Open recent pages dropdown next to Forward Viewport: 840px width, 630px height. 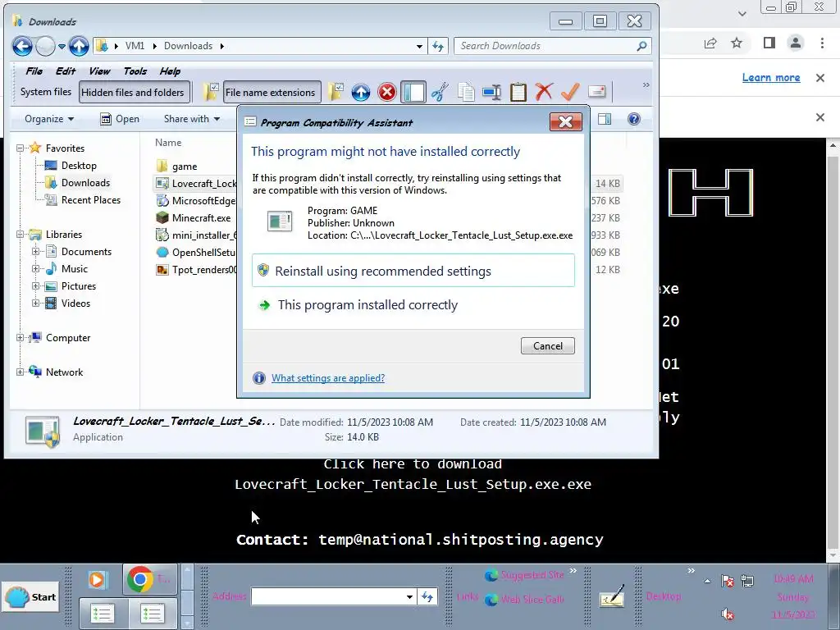pyautogui.click(x=62, y=47)
